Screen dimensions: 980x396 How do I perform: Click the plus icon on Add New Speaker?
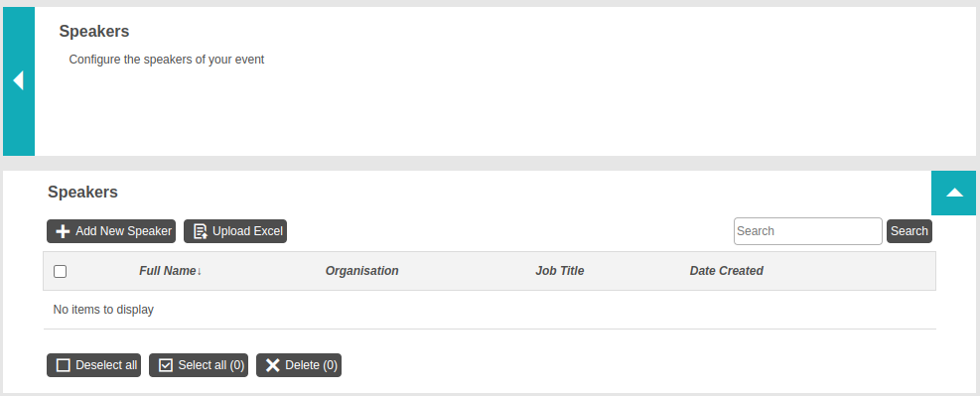pyautogui.click(x=63, y=231)
